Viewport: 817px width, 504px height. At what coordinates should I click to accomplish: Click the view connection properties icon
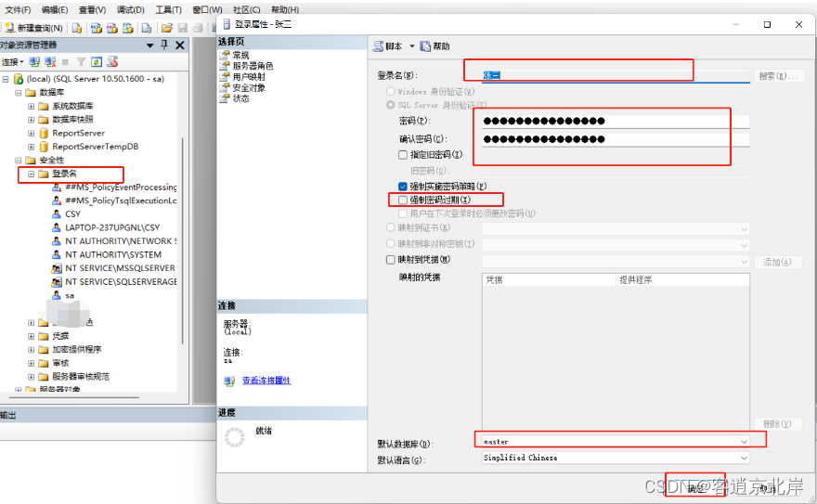click(229, 381)
